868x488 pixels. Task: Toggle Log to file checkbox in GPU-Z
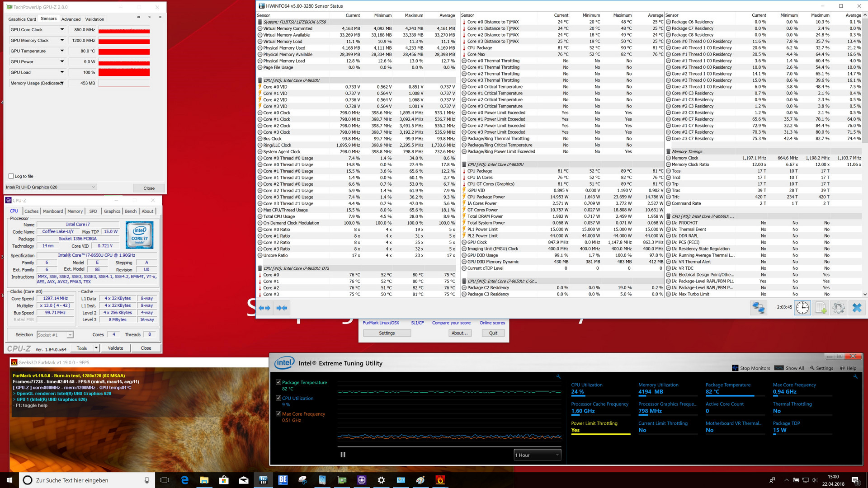pyautogui.click(x=11, y=176)
